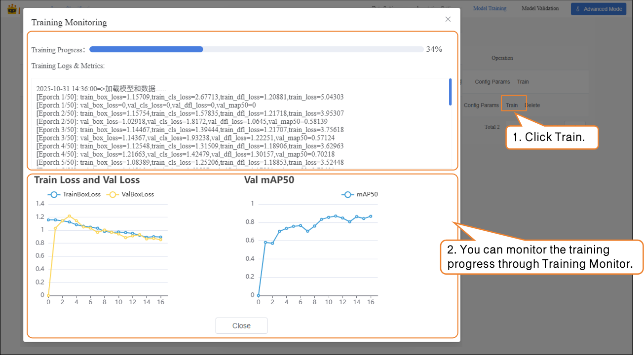Click the Close button below the charts
This screenshot has width=644, height=355.
241,326
